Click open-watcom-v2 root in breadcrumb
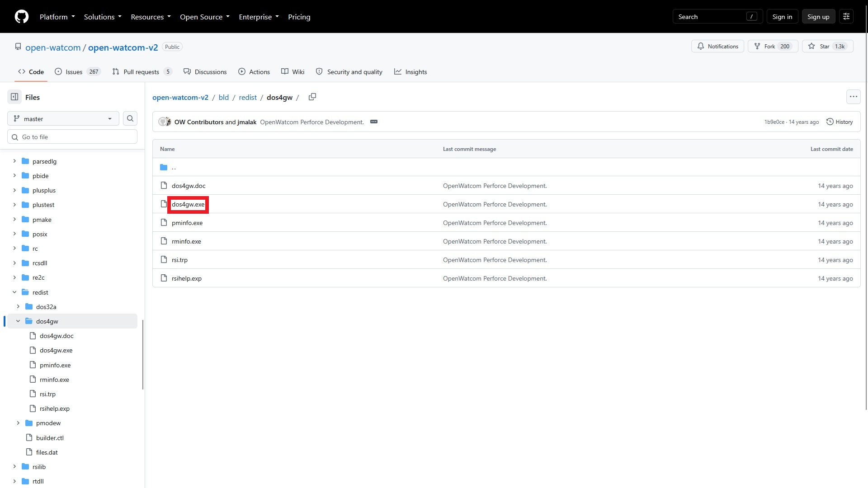Viewport: 868px width, 488px height. (180, 97)
